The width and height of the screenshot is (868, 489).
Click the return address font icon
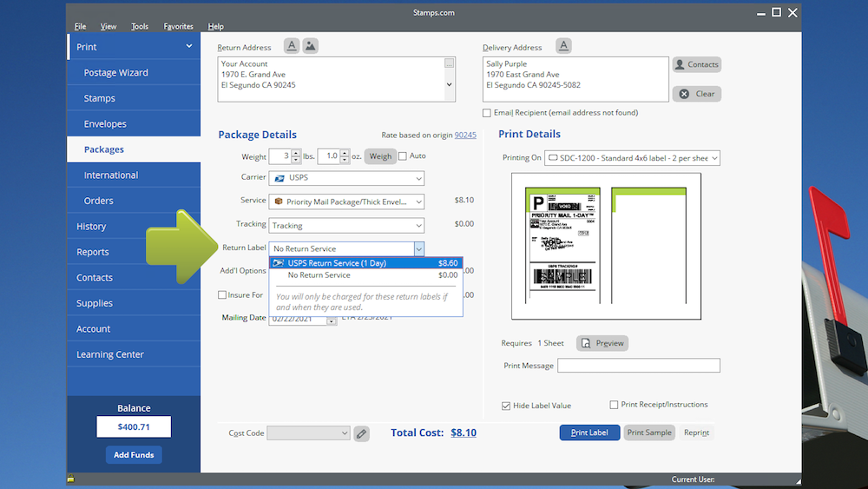tap(292, 46)
